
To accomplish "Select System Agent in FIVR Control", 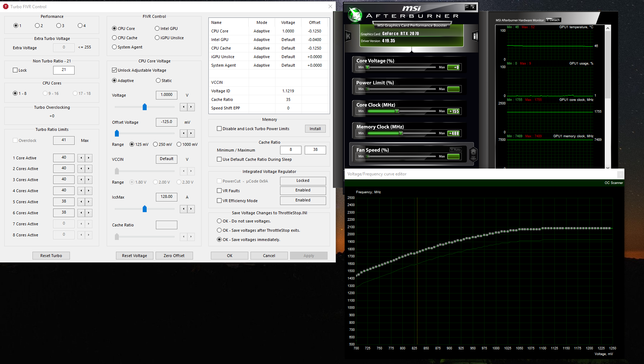I will click(127, 47).
